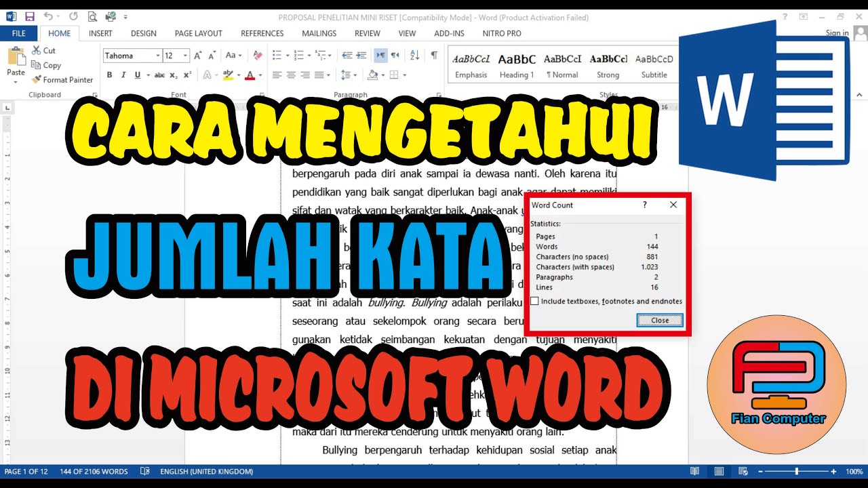The image size is (868, 488).
Task: Open the FILE tab
Action: point(19,33)
